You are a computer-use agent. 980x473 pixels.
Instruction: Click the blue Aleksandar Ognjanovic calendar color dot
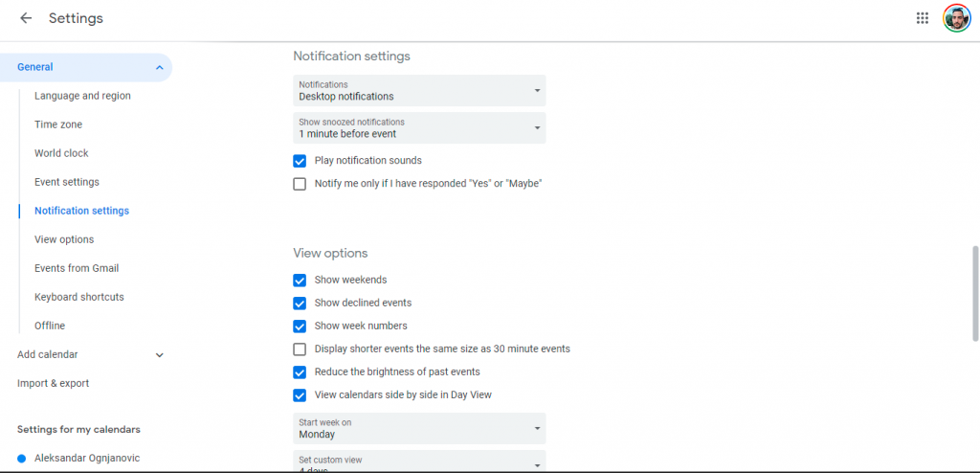coord(22,459)
